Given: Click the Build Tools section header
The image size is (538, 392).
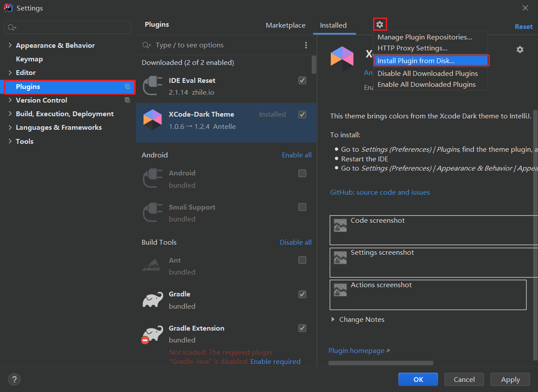Looking at the screenshot, I should pos(159,242).
